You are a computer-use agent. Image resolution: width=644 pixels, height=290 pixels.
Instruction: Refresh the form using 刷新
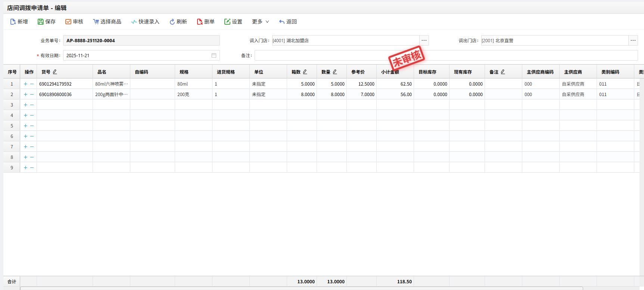coord(172,22)
